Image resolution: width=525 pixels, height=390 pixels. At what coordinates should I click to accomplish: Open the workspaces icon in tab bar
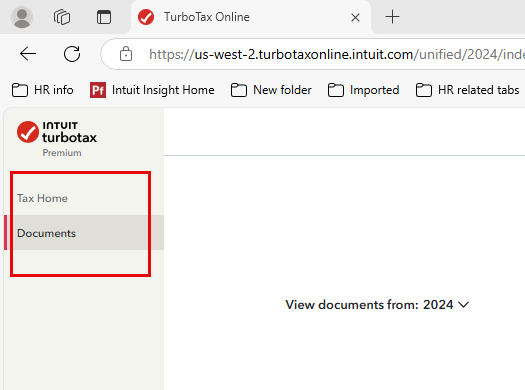pos(62,17)
